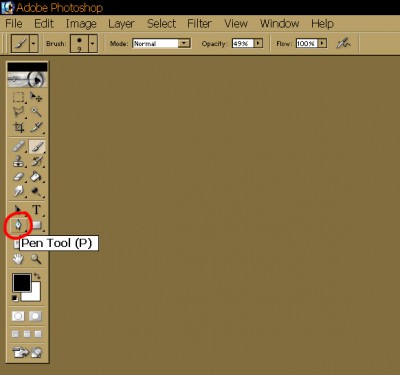400x375 pixels.
Task: Toggle the airbrush option in options bar
Action: click(x=343, y=43)
